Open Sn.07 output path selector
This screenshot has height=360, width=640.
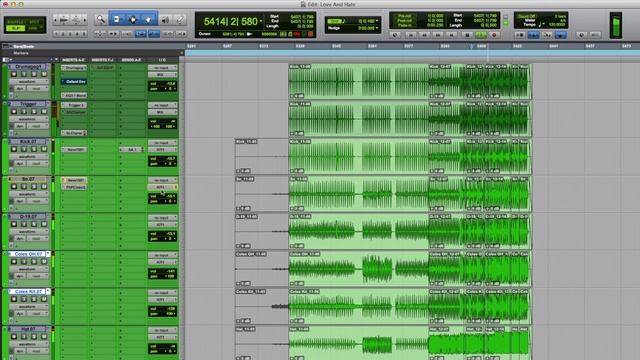click(162, 187)
